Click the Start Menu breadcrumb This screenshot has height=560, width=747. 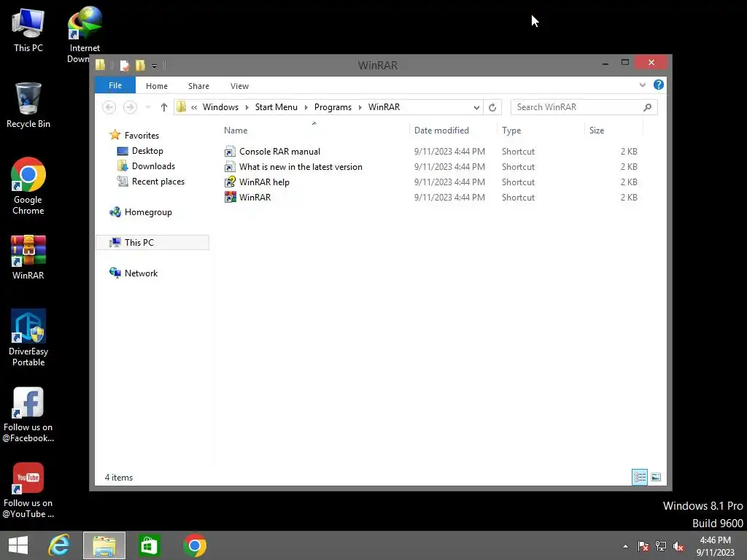tap(276, 107)
